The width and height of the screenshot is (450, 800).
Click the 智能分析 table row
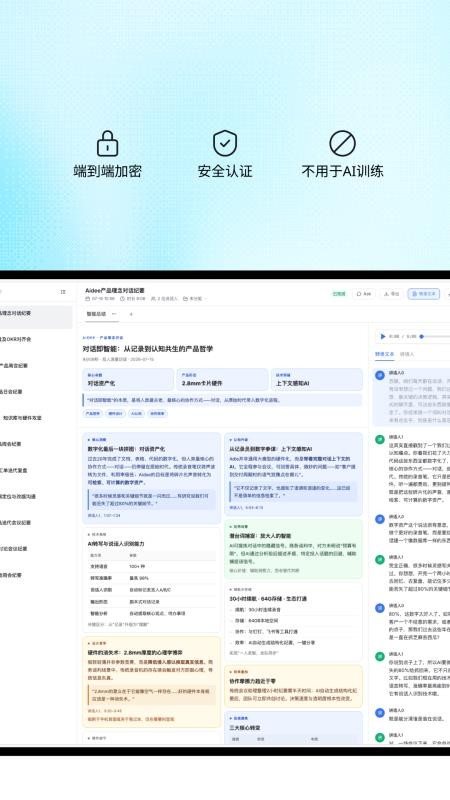(x=152, y=613)
